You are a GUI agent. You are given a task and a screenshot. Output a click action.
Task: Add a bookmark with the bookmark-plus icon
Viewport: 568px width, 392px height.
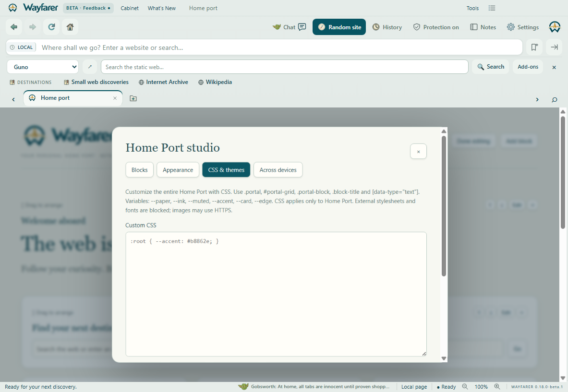pos(534,47)
